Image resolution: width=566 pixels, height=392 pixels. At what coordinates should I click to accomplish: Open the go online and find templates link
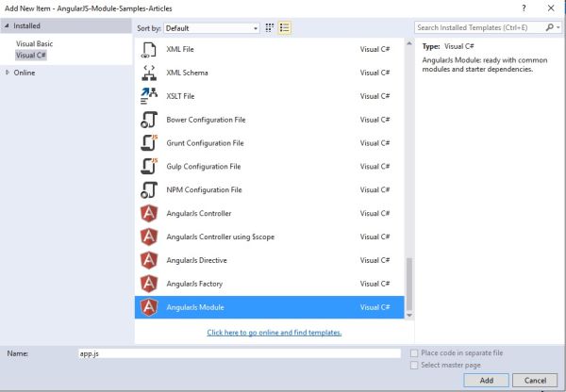point(274,333)
